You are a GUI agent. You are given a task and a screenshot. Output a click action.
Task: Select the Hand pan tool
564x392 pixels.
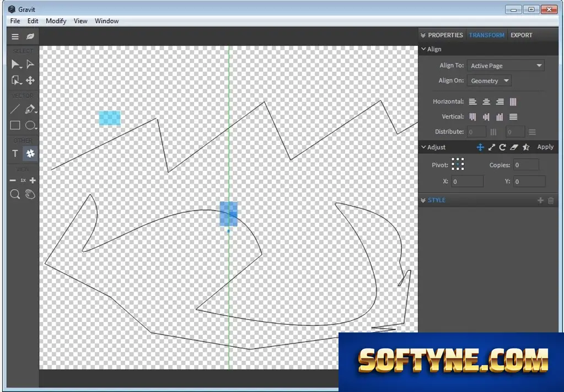coord(30,195)
